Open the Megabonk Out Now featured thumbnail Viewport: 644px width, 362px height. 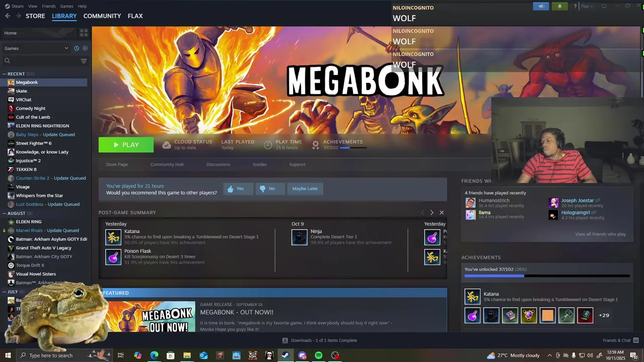pos(149,317)
